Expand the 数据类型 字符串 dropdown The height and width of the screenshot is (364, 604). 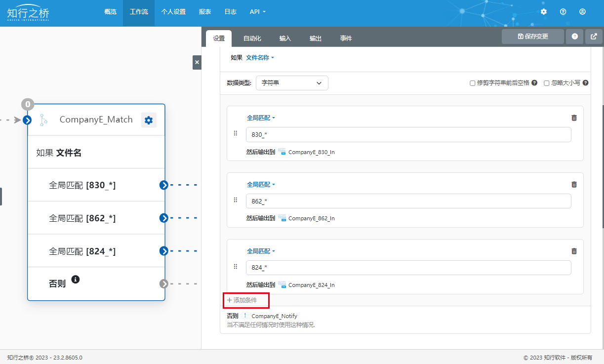[292, 83]
